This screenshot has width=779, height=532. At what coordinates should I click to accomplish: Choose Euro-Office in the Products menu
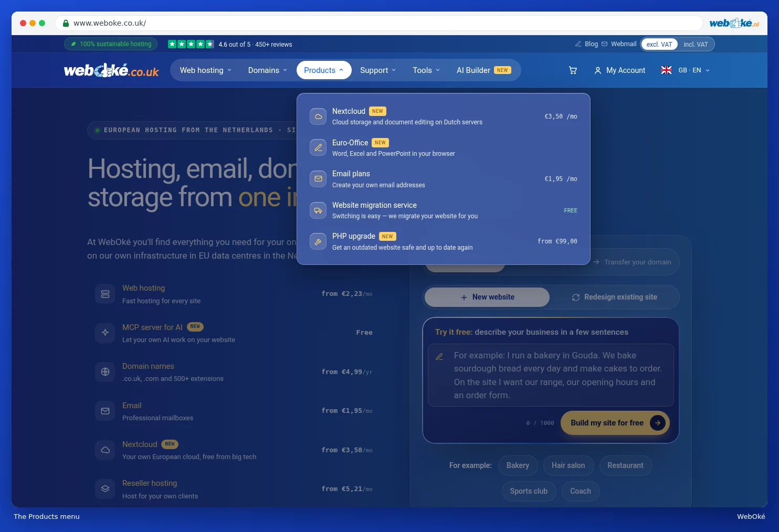444,148
